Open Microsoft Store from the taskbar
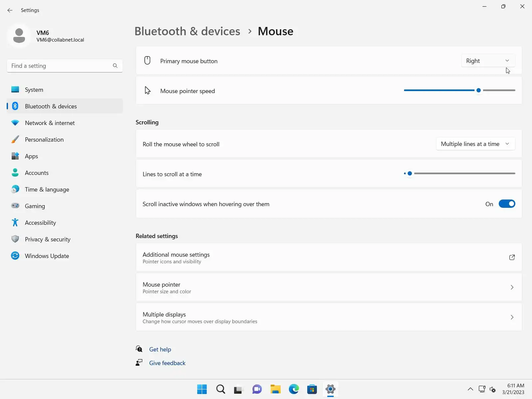 tap(312, 389)
